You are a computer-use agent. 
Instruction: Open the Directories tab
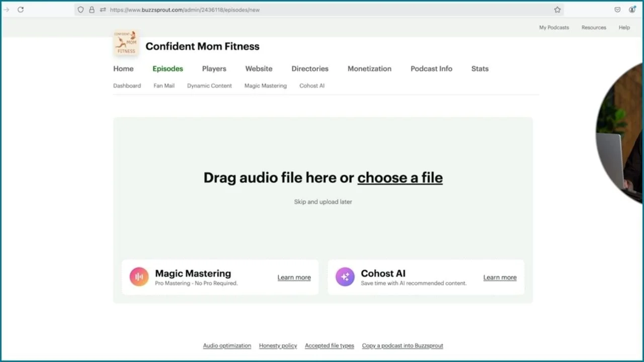(x=310, y=69)
